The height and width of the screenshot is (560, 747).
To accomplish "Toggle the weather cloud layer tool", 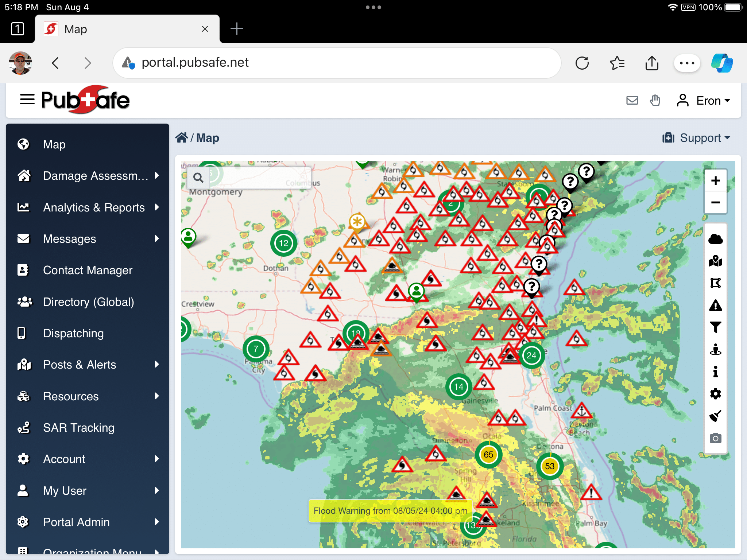I will point(716,239).
